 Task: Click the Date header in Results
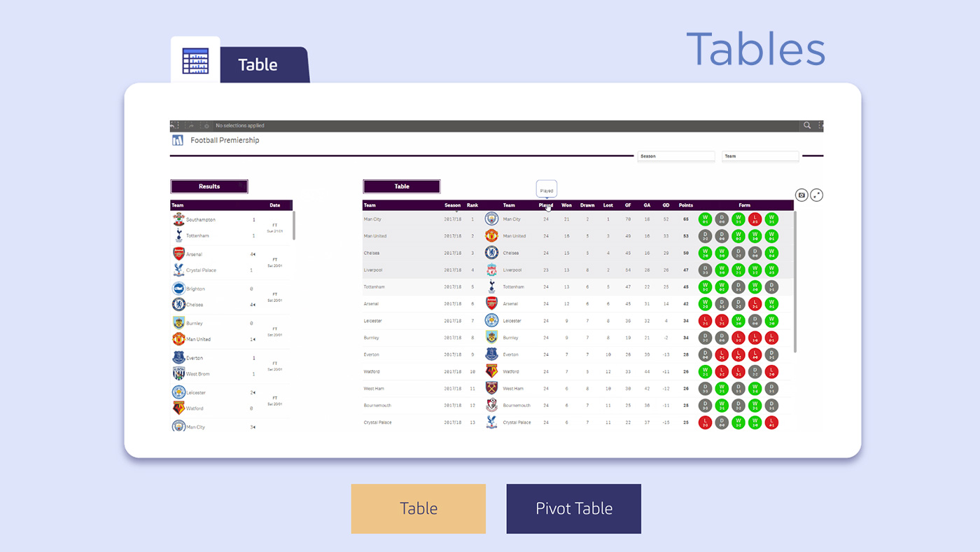click(x=275, y=205)
